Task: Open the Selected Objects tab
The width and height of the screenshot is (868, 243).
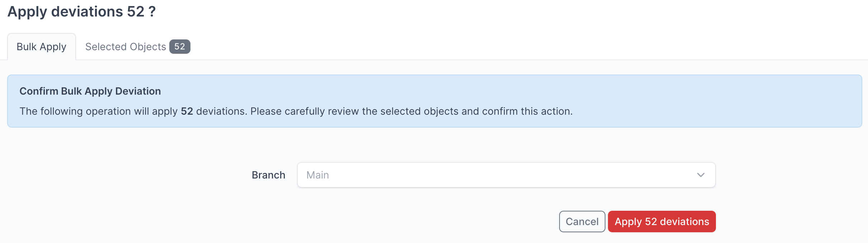Action: click(137, 47)
